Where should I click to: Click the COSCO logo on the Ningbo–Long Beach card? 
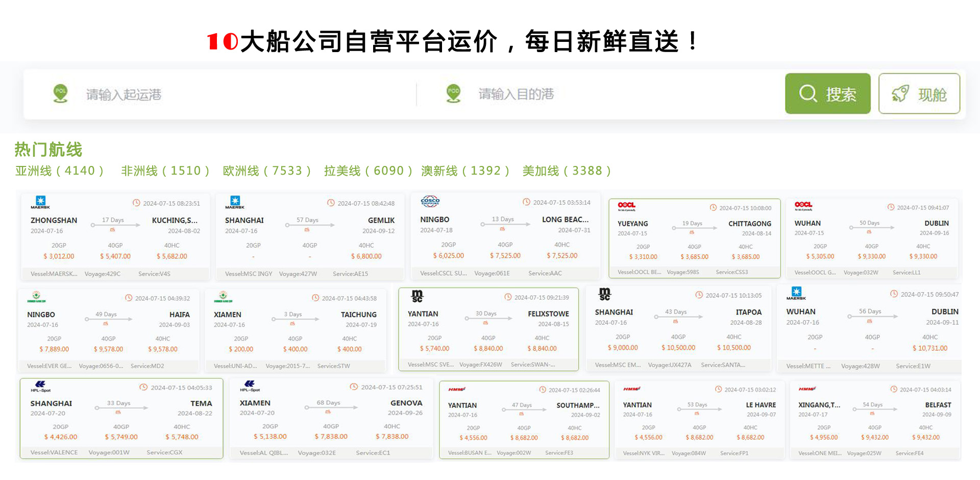coord(430,202)
